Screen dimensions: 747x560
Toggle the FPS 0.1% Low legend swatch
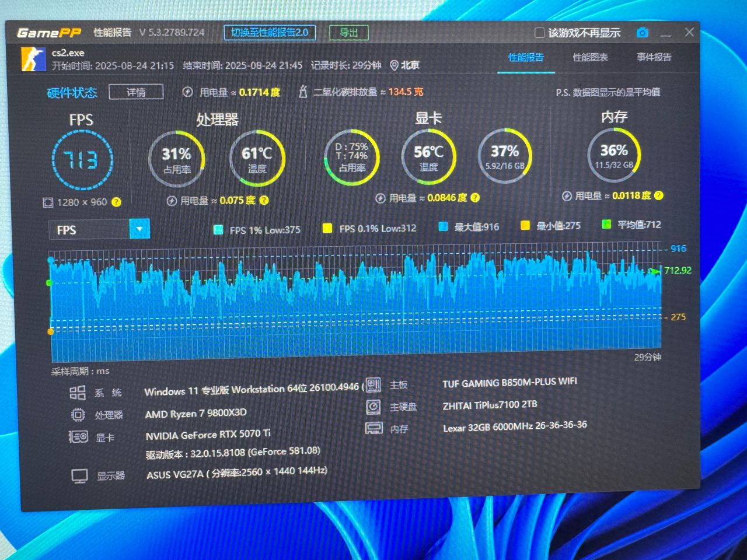[327, 228]
